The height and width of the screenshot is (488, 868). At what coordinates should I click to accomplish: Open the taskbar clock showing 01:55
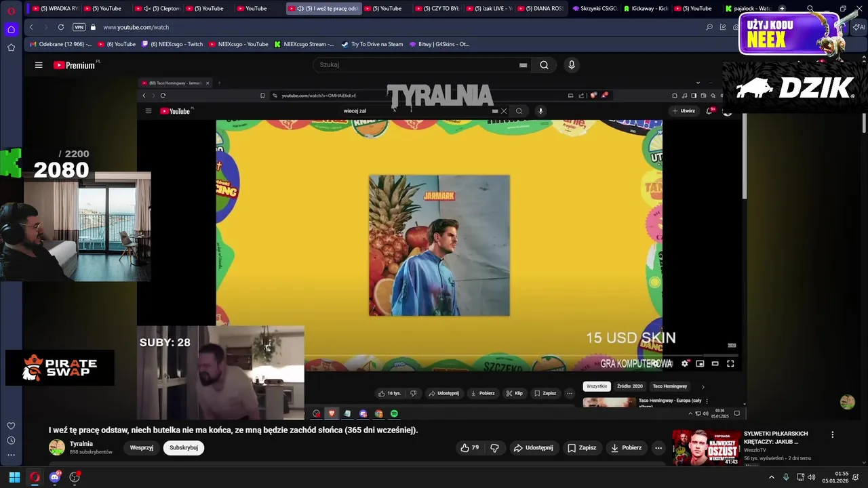835,477
